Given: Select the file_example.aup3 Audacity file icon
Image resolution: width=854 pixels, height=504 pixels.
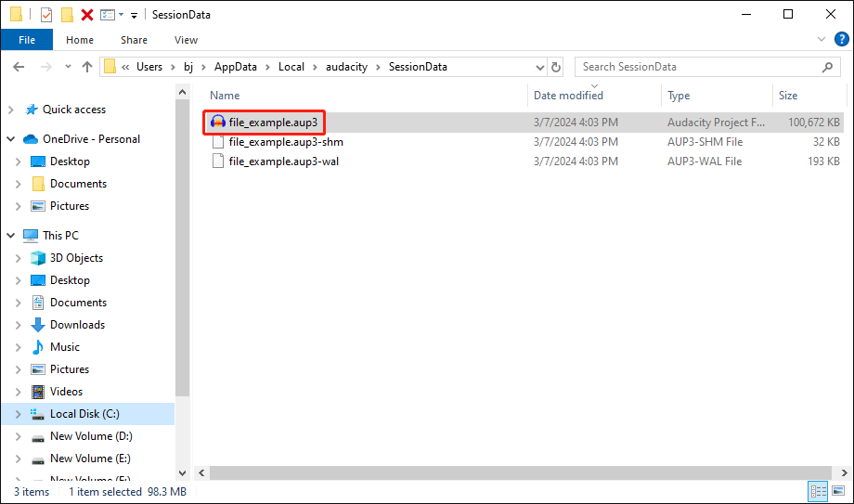Looking at the screenshot, I should click(218, 122).
